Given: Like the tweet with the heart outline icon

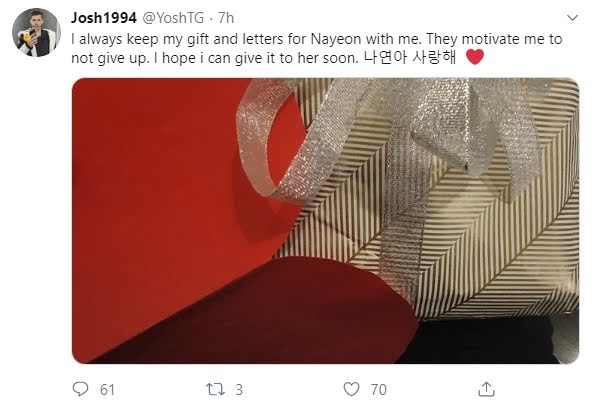Looking at the screenshot, I should (351, 389).
